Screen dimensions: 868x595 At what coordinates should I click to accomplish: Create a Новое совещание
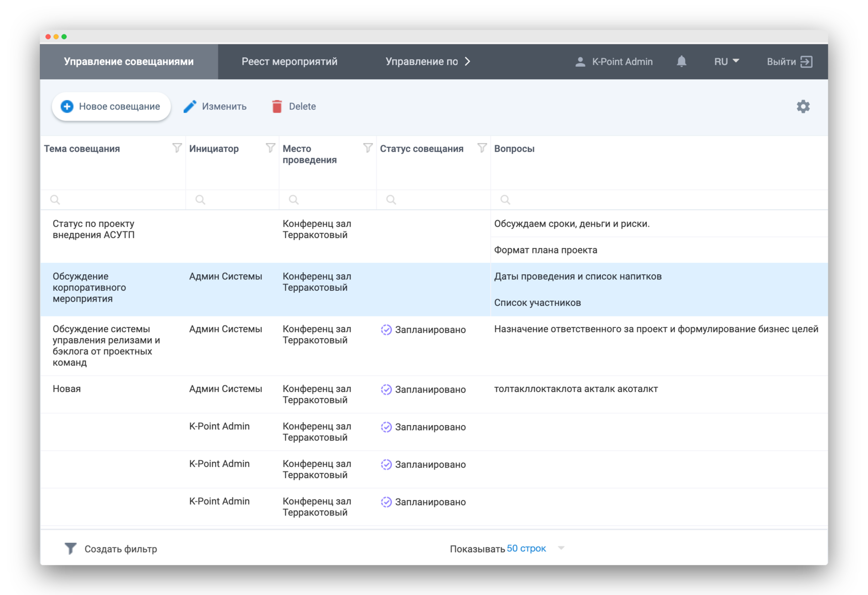point(111,106)
